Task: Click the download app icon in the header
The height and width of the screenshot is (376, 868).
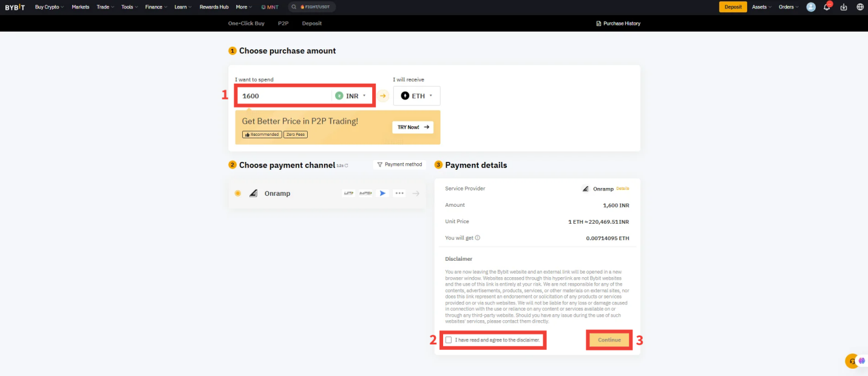Action: click(x=844, y=7)
